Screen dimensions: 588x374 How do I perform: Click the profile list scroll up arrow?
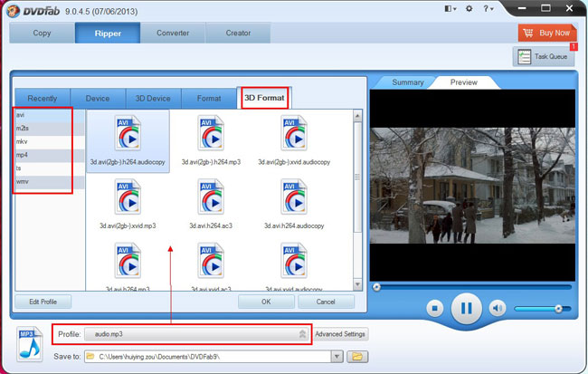[357, 116]
